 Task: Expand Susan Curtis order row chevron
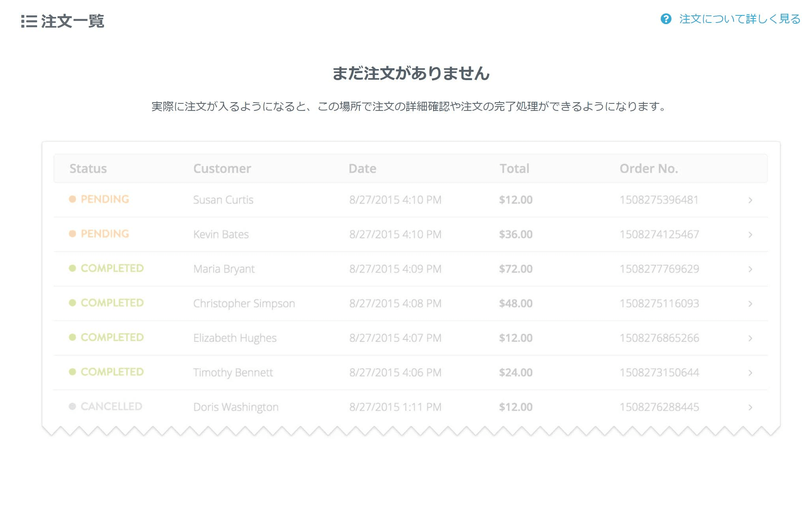pyautogui.click(x=750, y=200)
